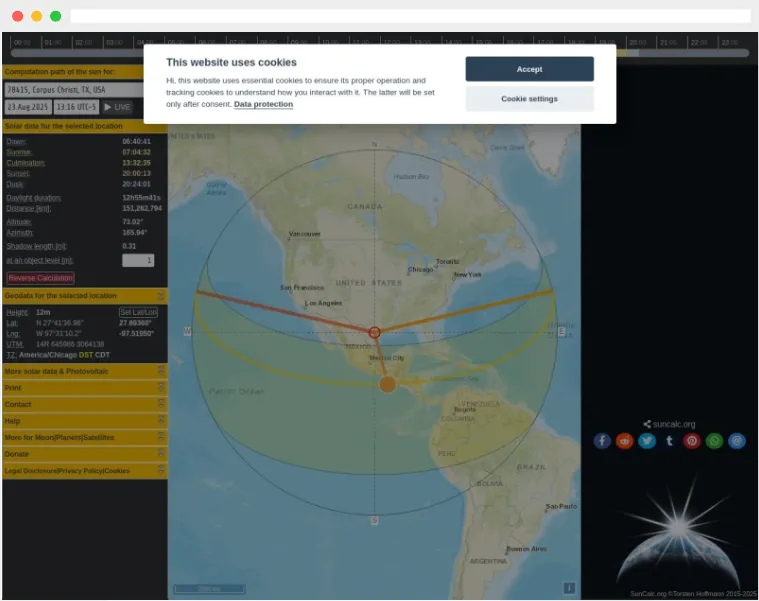Click the Corpus Christi location input field
The width and height of the screenshot is (759, 601).
tap(84, 89)
